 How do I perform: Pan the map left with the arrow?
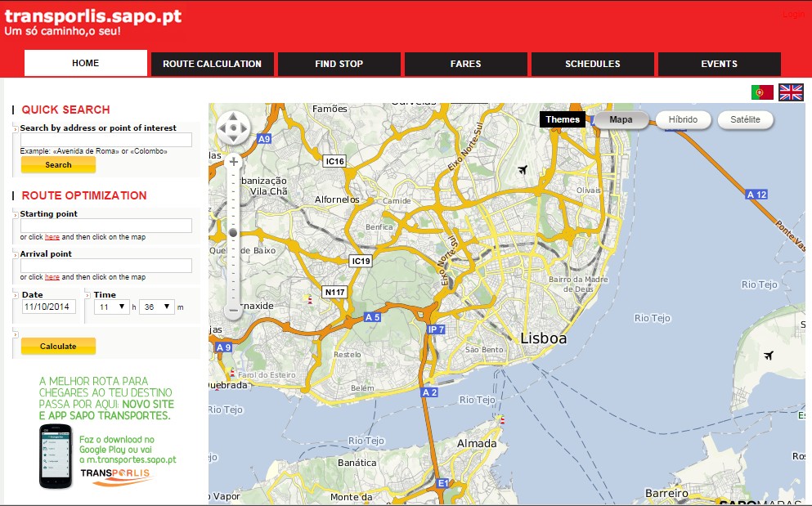coord(222,128)
